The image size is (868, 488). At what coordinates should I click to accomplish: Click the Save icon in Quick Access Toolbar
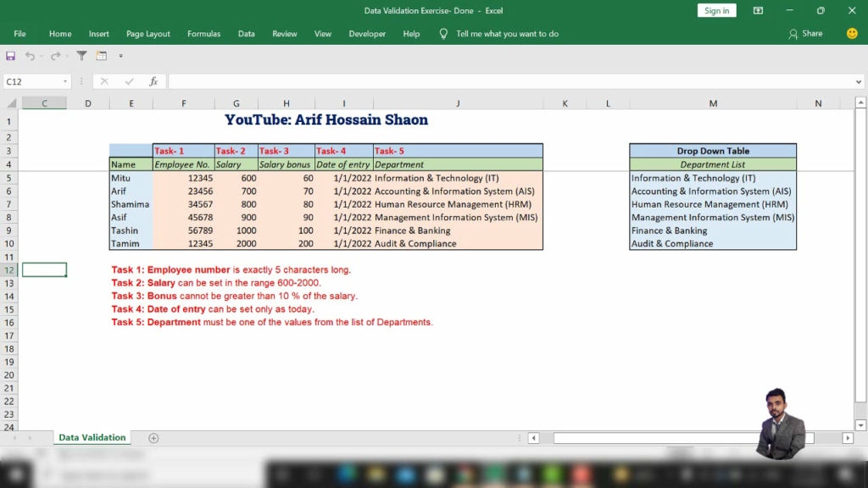pyautogui.click(x=10, y=56)
